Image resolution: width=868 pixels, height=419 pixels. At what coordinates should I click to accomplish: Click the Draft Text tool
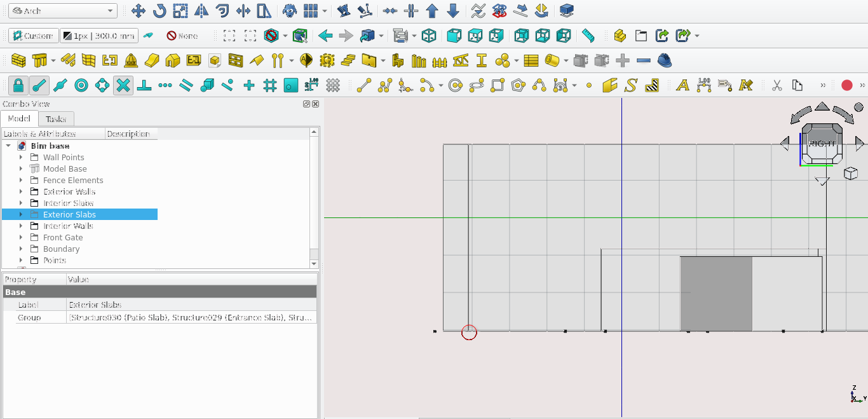click(682, 85)
